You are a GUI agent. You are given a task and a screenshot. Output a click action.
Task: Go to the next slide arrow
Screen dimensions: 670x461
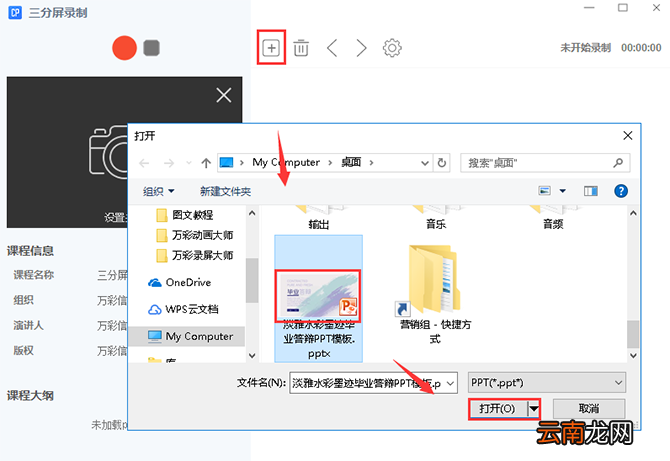pos(361,48)
